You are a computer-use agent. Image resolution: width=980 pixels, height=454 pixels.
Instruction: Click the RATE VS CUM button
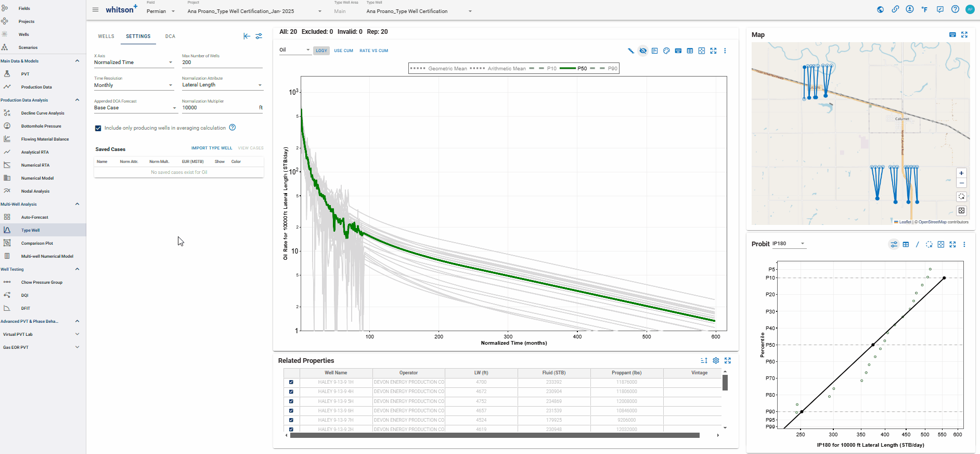click(374, 51)
